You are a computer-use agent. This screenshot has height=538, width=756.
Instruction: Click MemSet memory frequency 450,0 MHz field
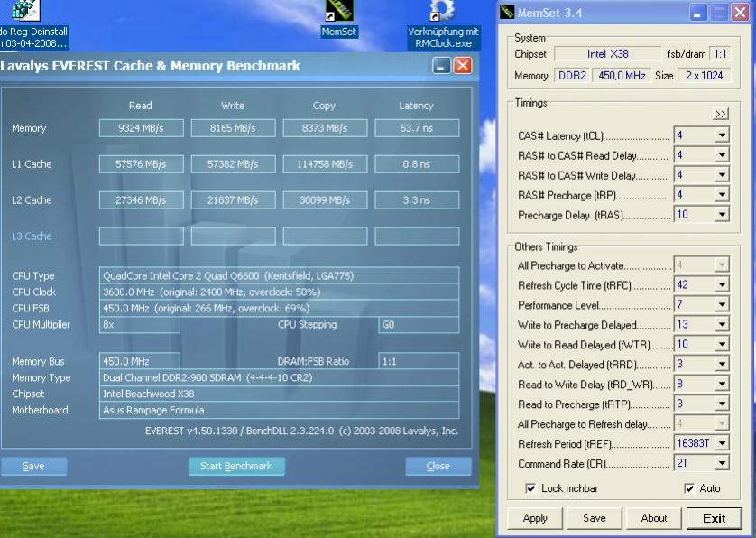(x=622, y=76)
